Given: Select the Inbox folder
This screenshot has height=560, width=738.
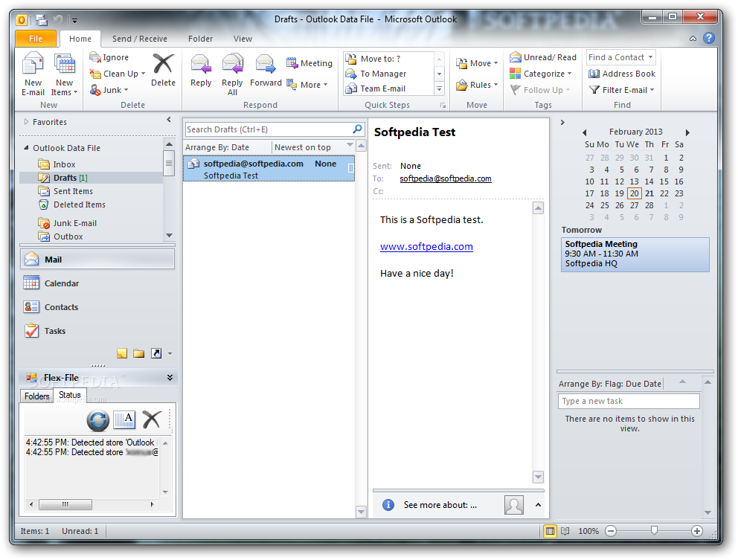Looking at the screenshot, I should coord(64,164).
